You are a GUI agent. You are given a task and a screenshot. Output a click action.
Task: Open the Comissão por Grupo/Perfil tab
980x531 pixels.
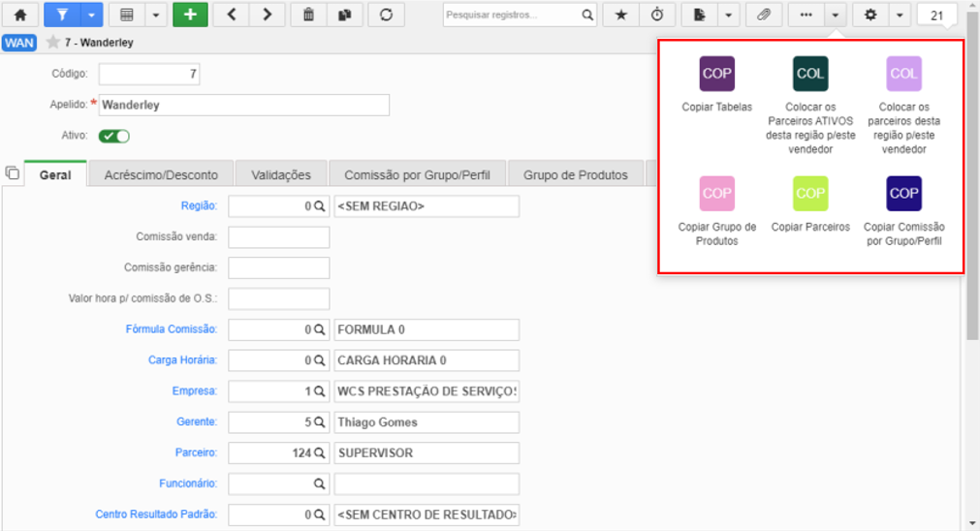pyautogui.click(x=417, y=175)
